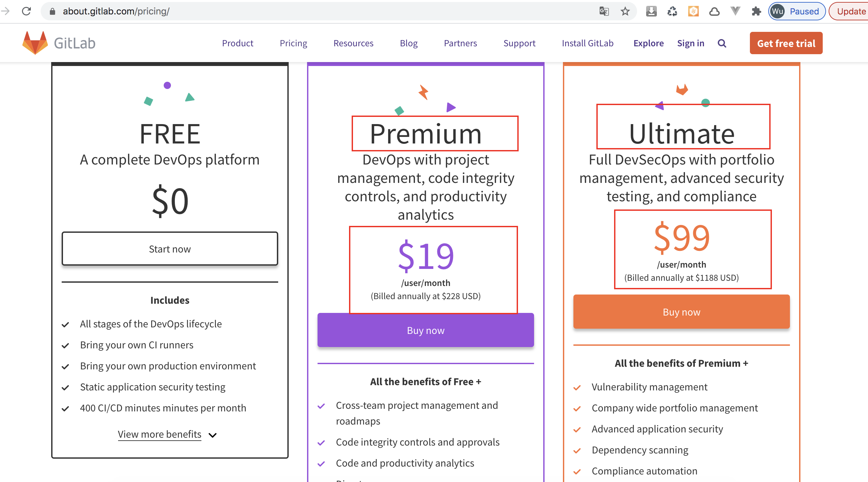Viewport: 868px width, 482px height.
Task: Click the recycle-arrows extension icon
Action: point(672,11)
